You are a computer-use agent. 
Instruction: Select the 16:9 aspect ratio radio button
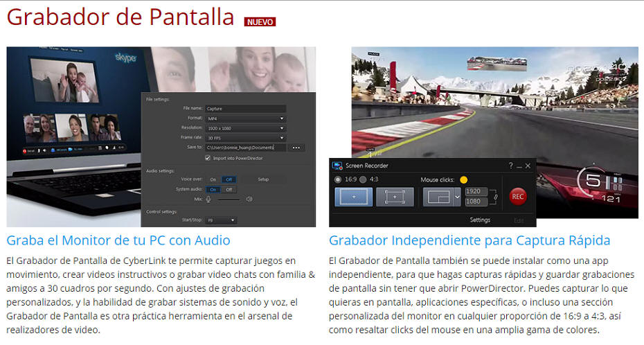(338, 179)
